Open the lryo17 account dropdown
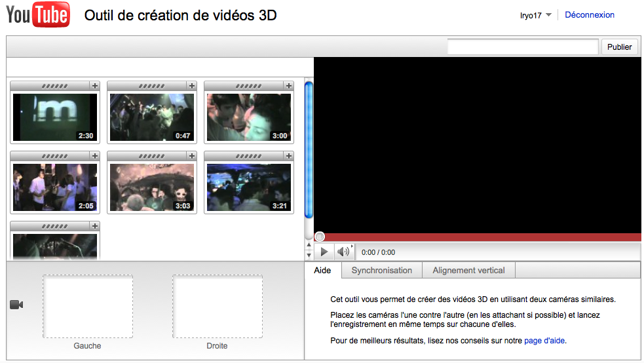Viewport: 644px width, 363px height. [x=535, y=16]
